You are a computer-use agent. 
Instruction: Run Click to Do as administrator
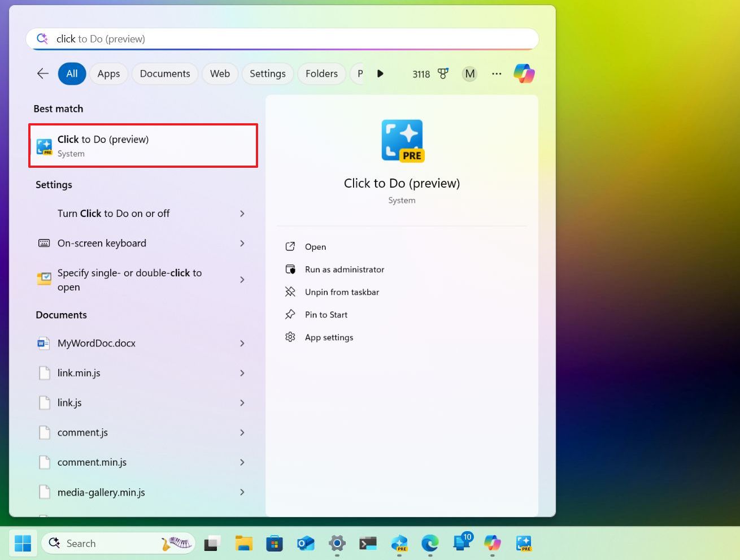click(x=344, y=270)
